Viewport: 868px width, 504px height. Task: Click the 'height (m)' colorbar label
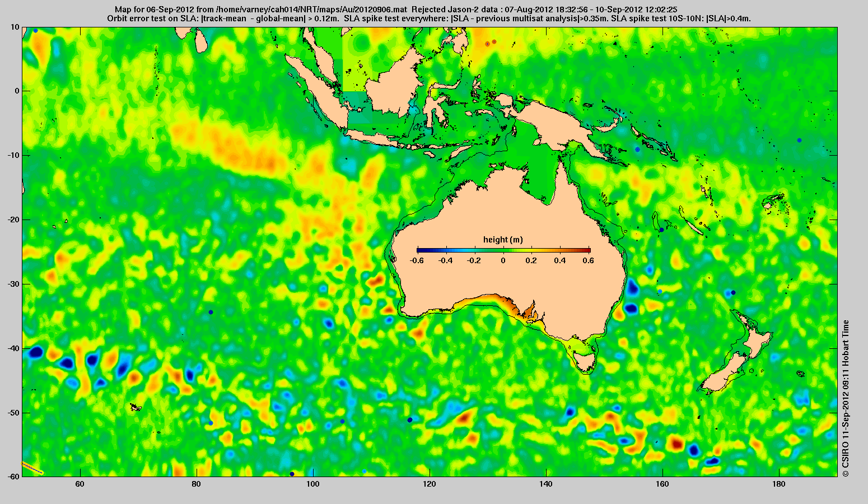[x=503, y=240]
